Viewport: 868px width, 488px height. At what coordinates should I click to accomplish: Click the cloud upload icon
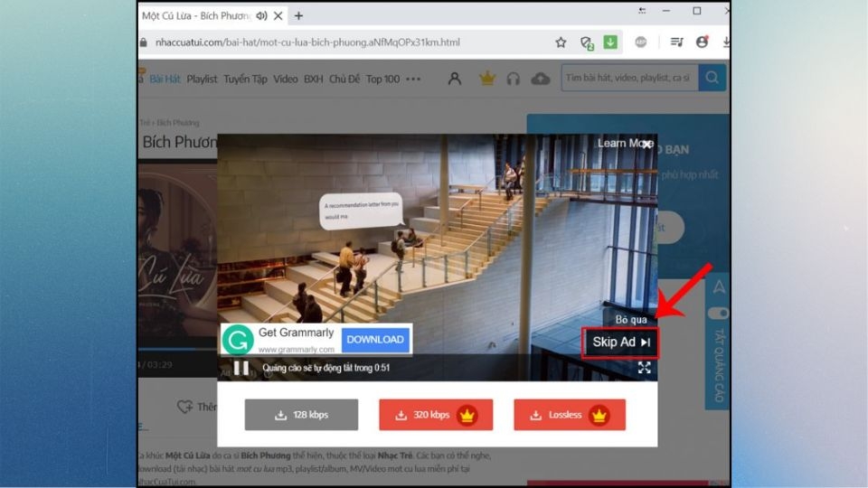pos(541,79)
